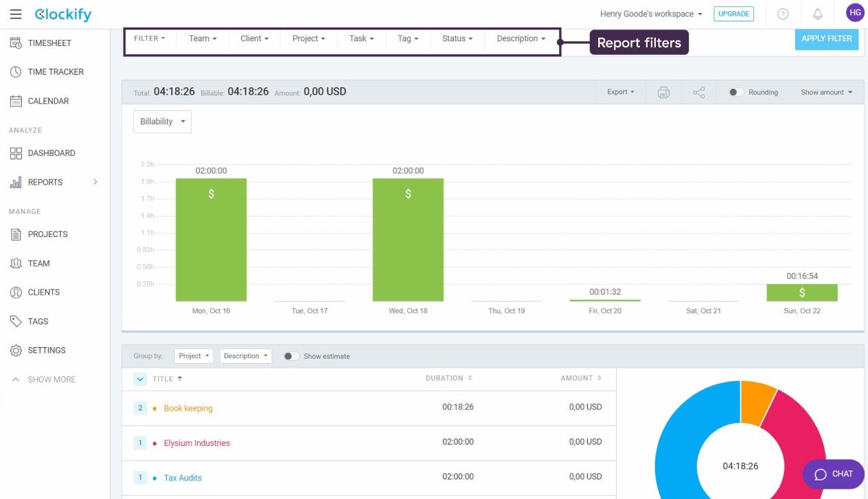Click the Monday Oct 16 bar
This screenshot has height=499, width=868.
click(x=211, y=241)
